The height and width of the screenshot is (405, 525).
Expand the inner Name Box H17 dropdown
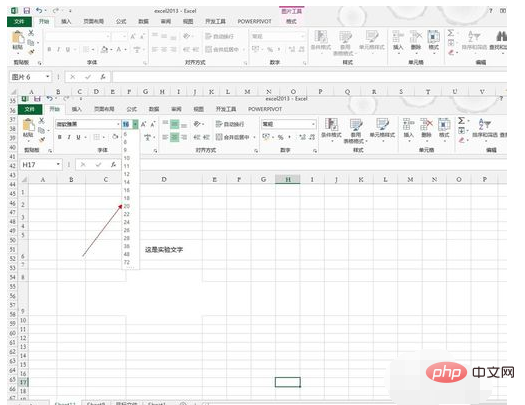click(x=58, y=164)
